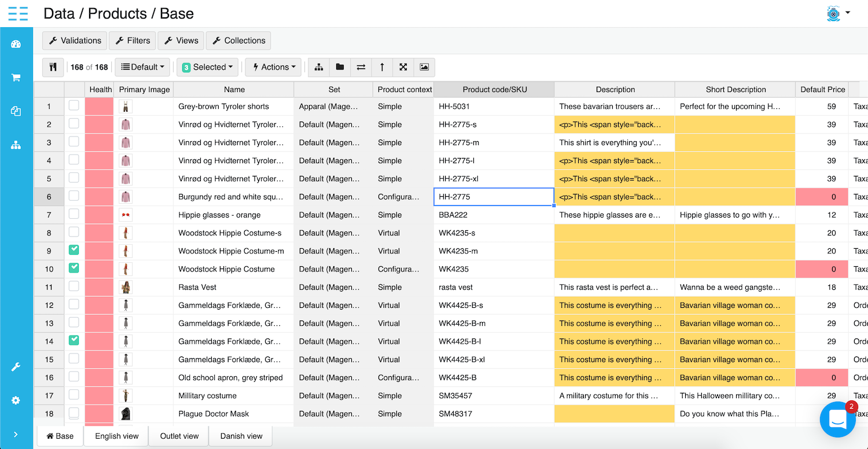Select the transfer arrows toolbar icon

(361, 67)
